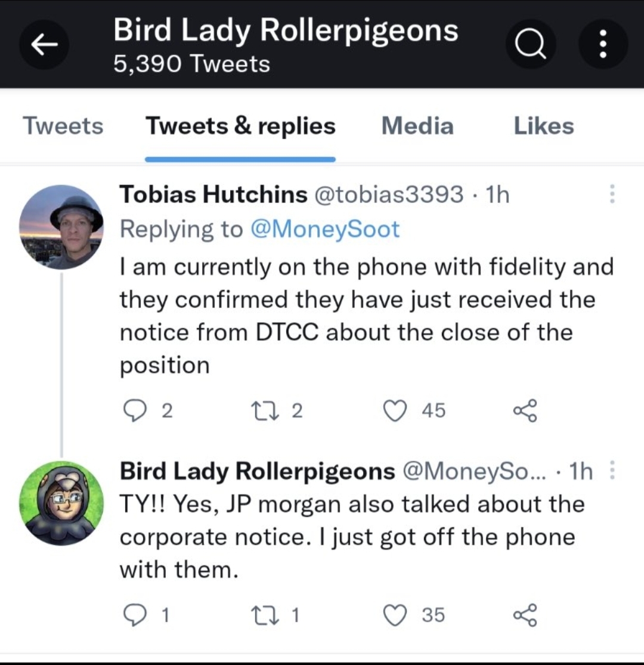Share the Bird Lady Rollerpigeons tweet
The image size is (644, 665).
pyautogui.click(x=525, y=615)
